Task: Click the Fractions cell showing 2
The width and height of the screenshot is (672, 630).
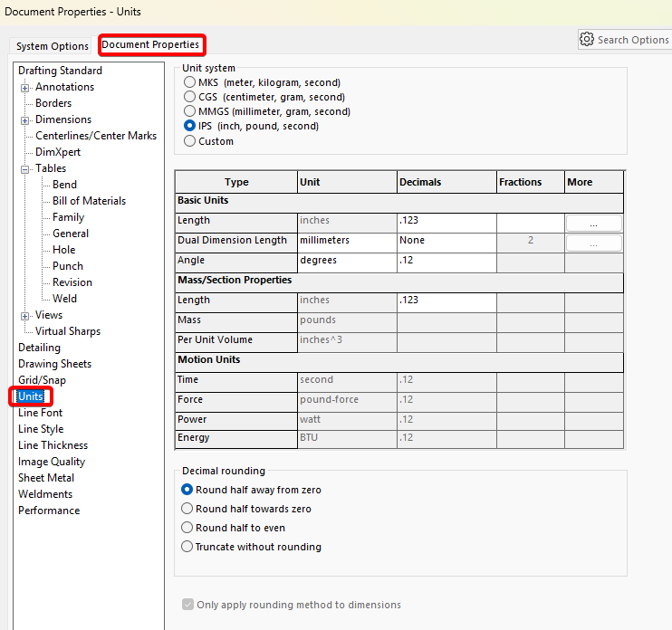Action: click(531, 243)
